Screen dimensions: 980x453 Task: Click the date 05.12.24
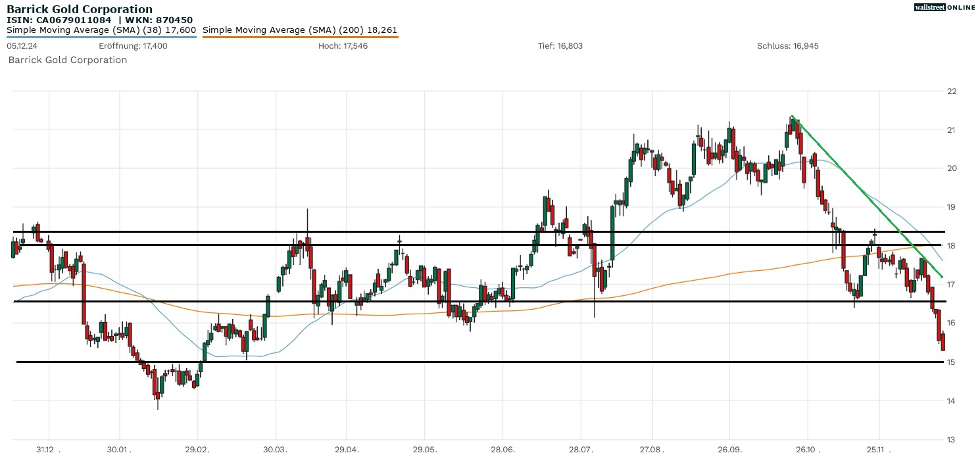click(x=22, y=46)
